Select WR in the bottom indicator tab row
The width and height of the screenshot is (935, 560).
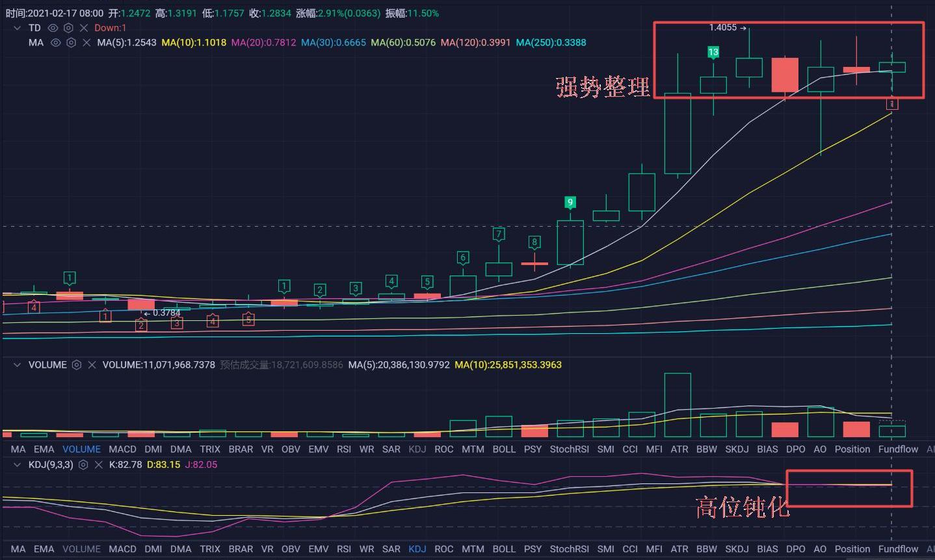367,549
